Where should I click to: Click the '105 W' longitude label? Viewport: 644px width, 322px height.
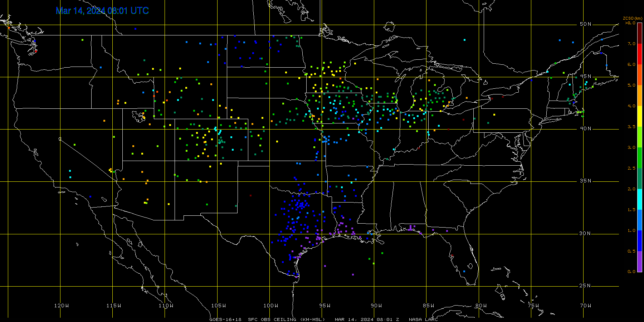[x=218, y=306]
